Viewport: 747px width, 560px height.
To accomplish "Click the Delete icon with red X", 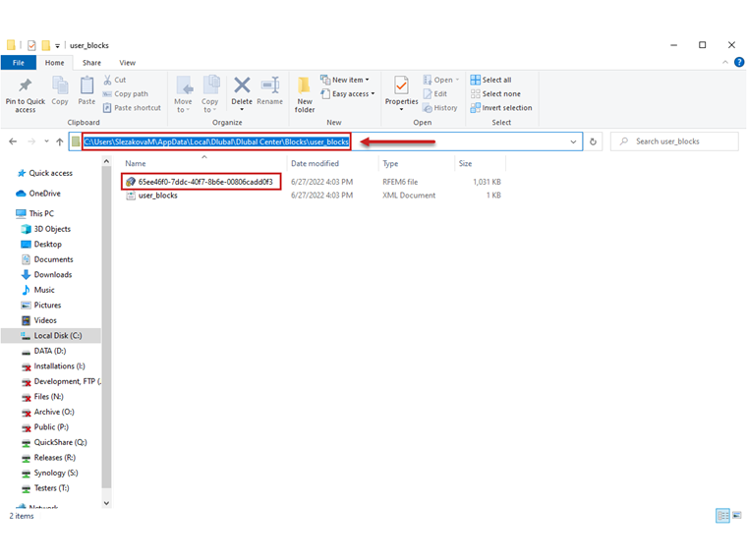I will pos(242,85).
